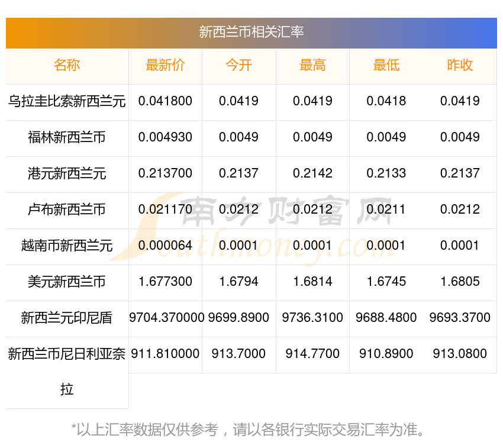Click the 0.0211 lowest value
The image size is (503, 448).
tap(386, 210)
